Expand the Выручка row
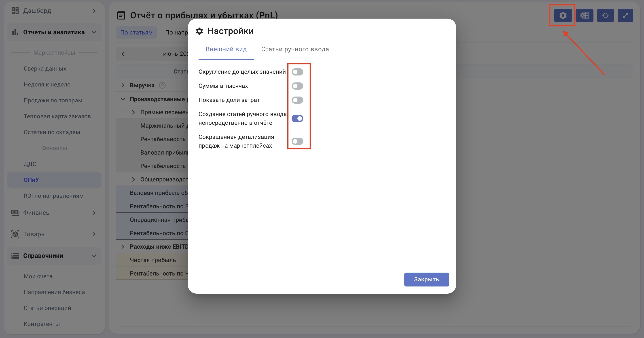Screen dimensions: 644x338 (123, 85)
